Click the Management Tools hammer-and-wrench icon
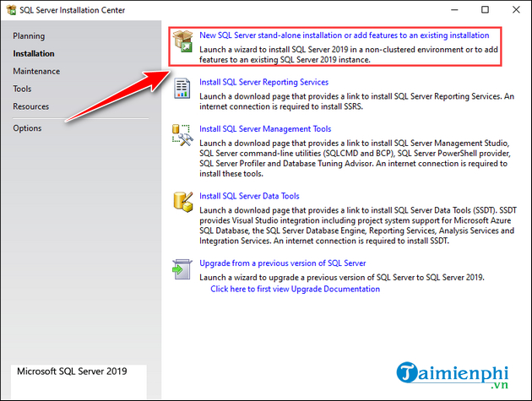Screen dimensions: 532x401 [x=182, y=135]
